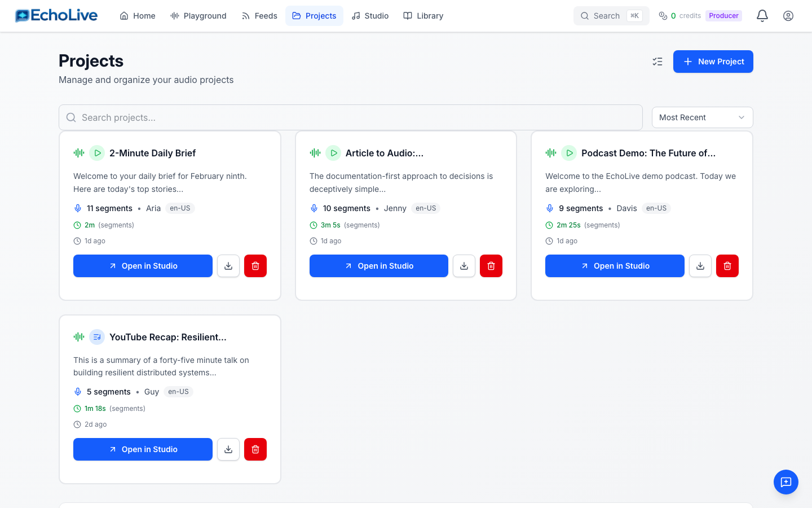
Task: Create a New Project
Action: coord(713,62)
